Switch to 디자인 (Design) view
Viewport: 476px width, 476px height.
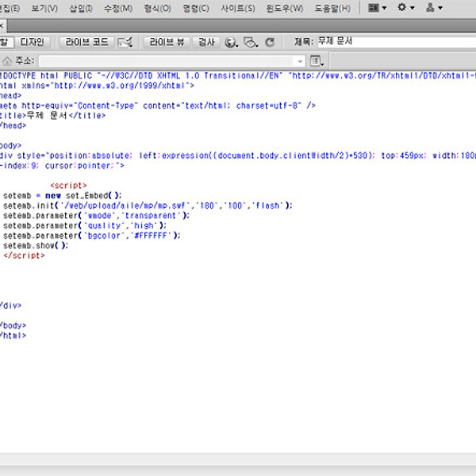[x=33, y=42]
